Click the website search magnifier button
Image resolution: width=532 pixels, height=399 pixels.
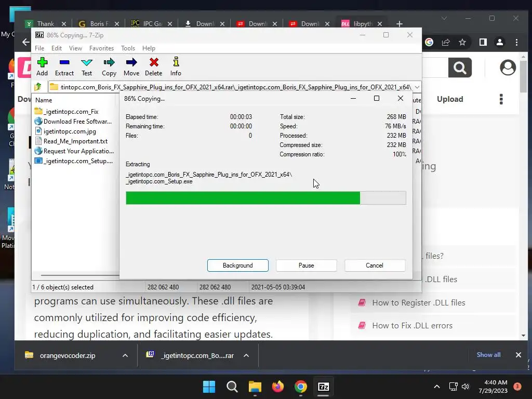pos(460,68)
